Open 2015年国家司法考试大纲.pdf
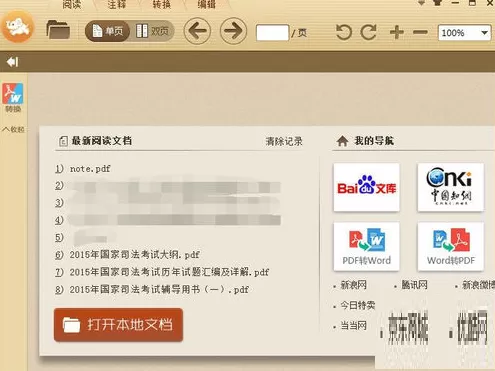The image size is (495, 371). coord(134,255)
